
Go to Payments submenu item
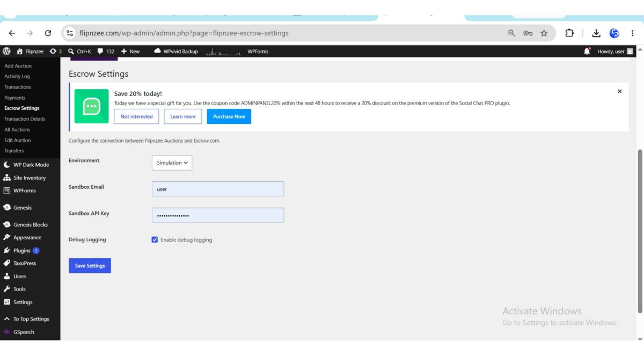point(15,98)
